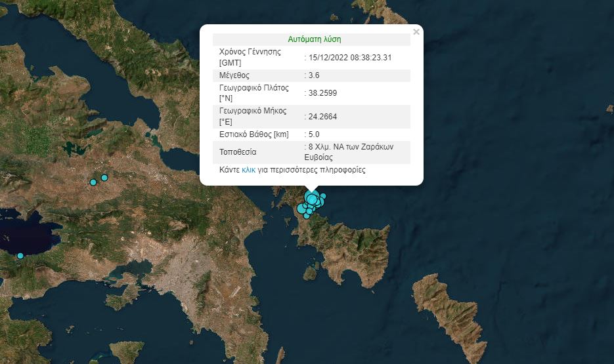Open the 'κλικ' link for more information
This screenshot has height=364, width=614.
click(x=248, y=170)
